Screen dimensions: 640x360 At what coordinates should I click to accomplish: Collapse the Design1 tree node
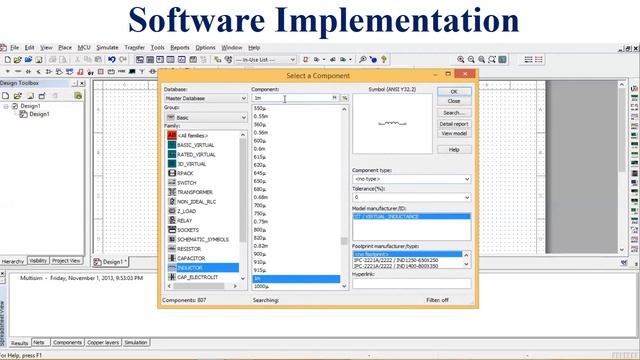(x=6, y=106)
